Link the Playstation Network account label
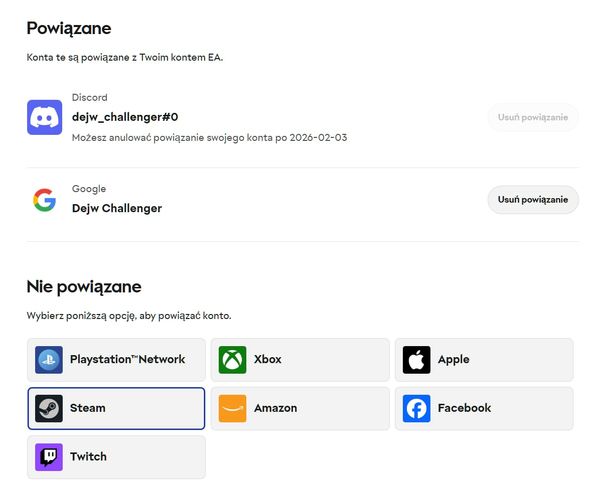Viewport: 600px width, 485px height. coord(127,359)
